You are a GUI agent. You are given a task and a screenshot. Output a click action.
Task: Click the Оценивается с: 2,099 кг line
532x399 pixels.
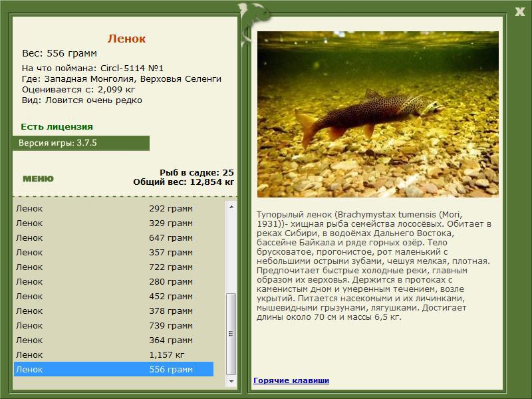click(x=78, y=90)
